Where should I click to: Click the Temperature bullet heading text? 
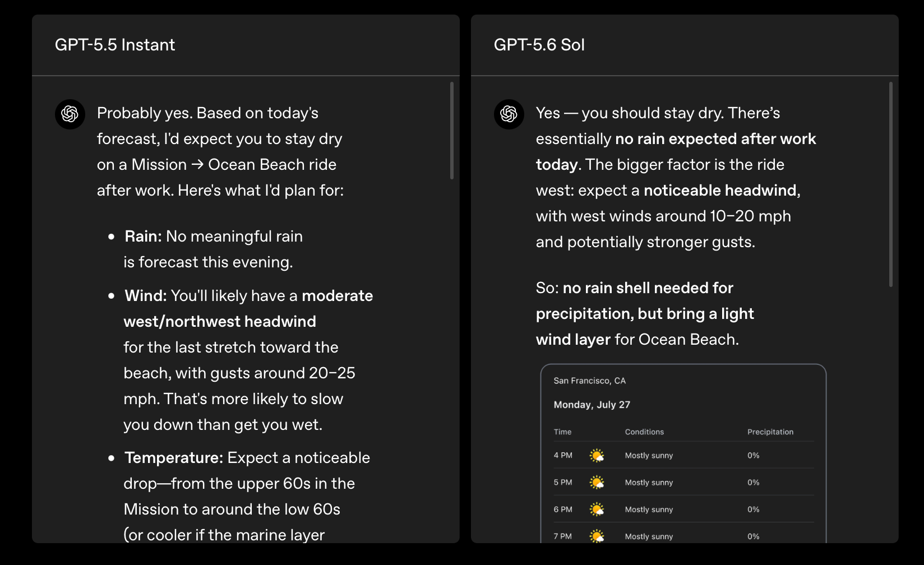(174, 458)
